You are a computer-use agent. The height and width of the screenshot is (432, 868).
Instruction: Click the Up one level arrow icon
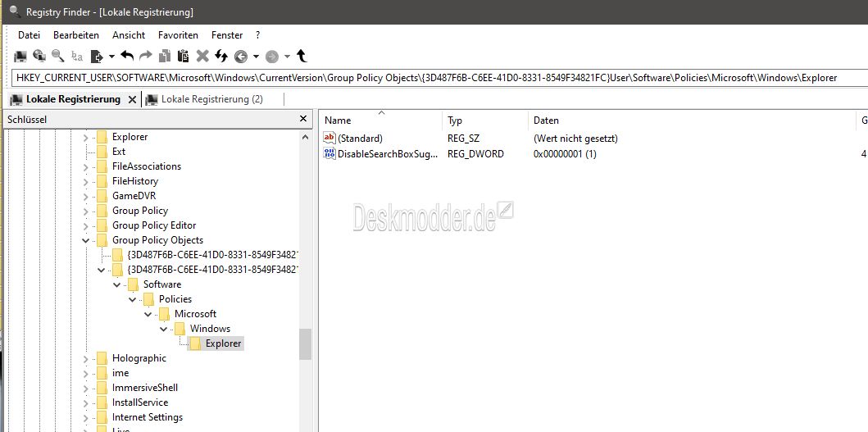302,56
